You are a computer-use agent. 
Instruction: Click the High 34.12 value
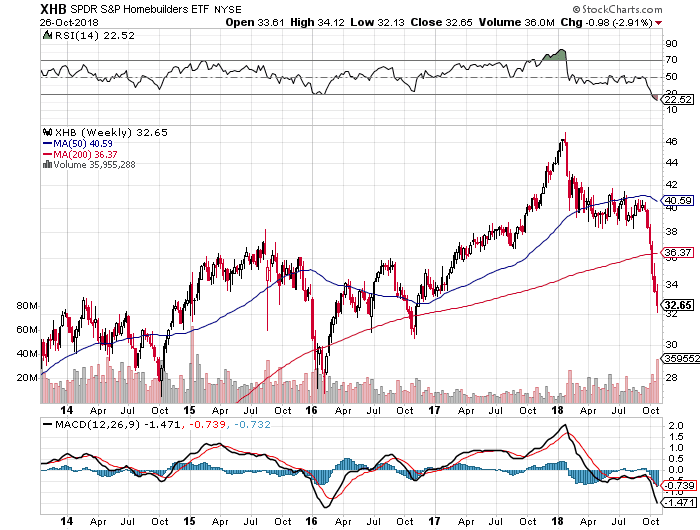point(317,22)
